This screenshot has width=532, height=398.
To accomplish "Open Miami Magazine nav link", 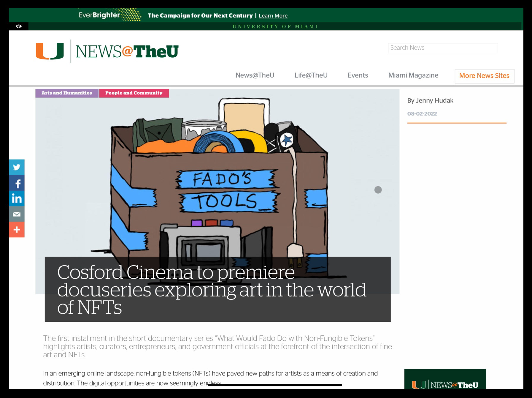I will (413, 75).
